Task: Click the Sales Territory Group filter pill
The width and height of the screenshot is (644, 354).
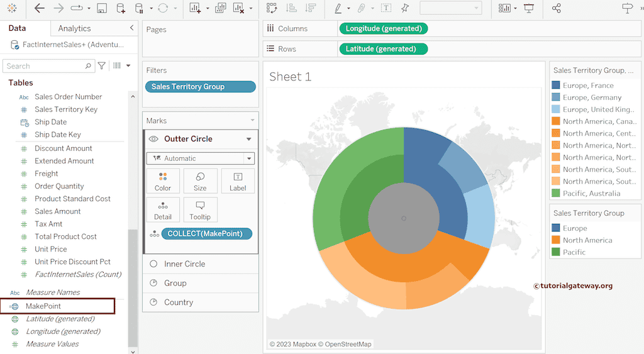Action: pyautogui.click(x=200, y=87)
